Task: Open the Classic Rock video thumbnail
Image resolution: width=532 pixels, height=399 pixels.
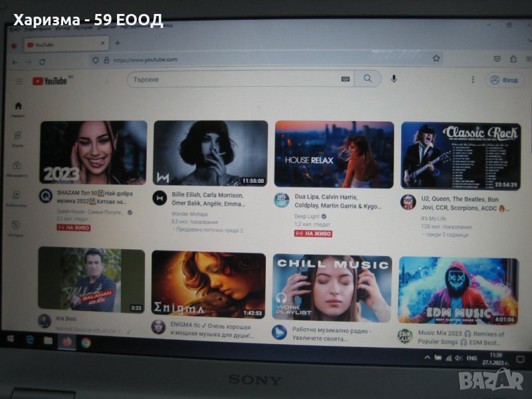Action: click(460, 156)
